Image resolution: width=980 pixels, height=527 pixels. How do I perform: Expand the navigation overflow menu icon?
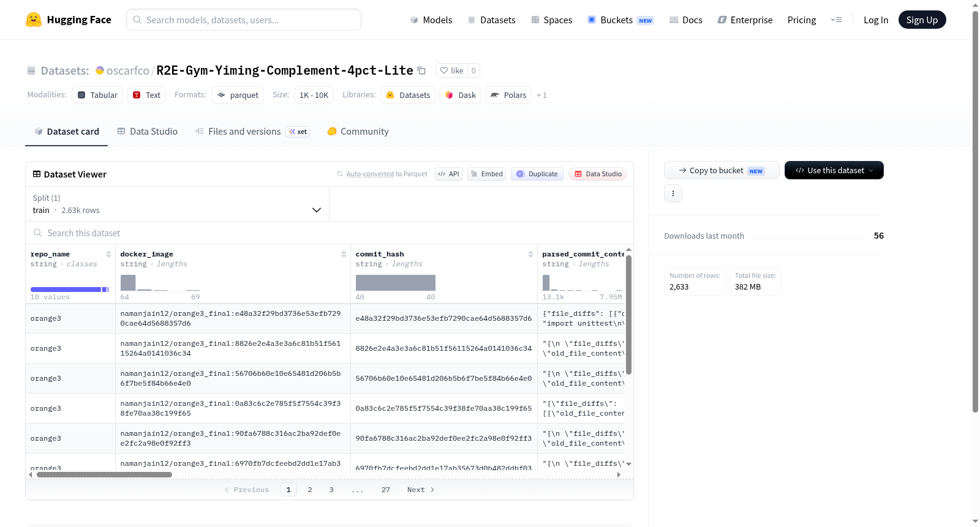[x=836, y=20]
